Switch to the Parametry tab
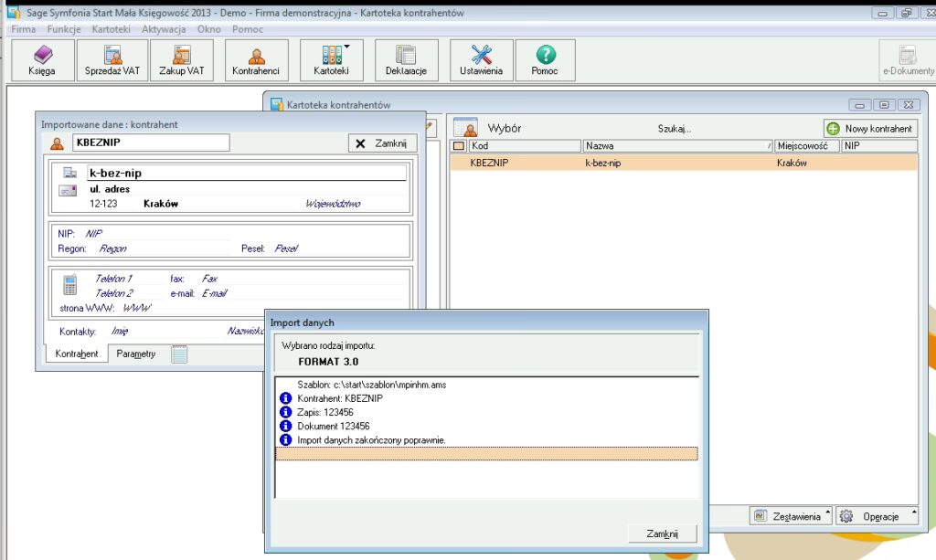936x560 pixels. [136, 354]
